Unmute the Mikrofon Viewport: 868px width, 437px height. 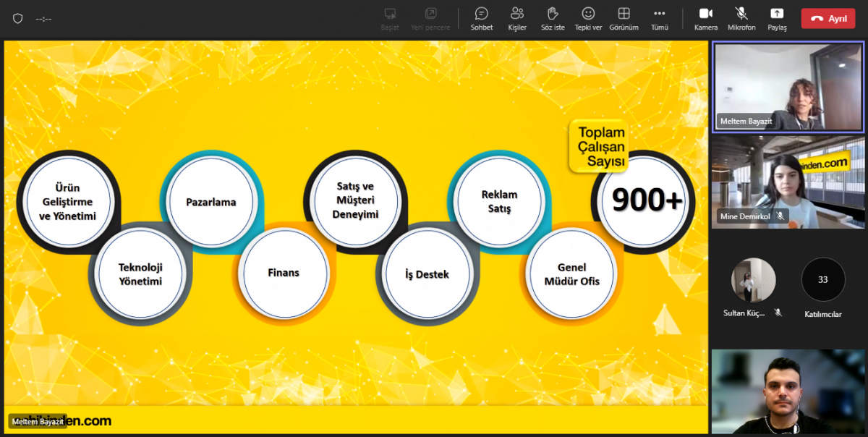tap(741, 19)
